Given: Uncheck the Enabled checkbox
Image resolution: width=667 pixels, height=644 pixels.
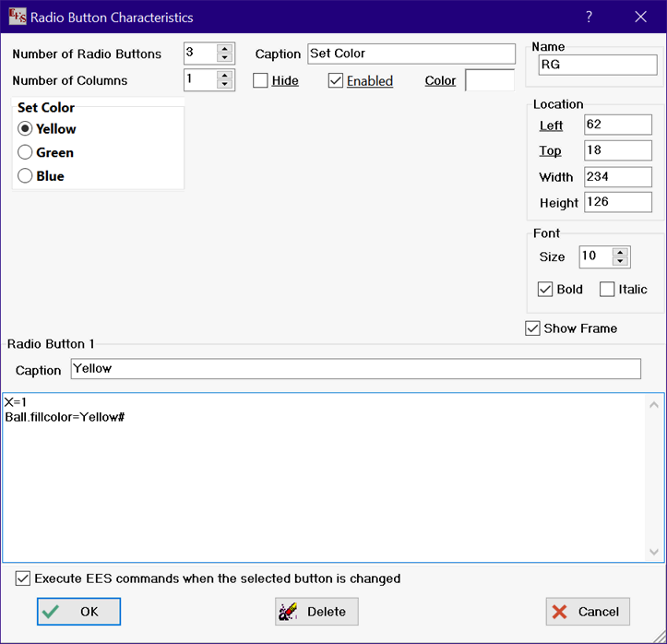Looking at the screenshot, I should (336, 81).
